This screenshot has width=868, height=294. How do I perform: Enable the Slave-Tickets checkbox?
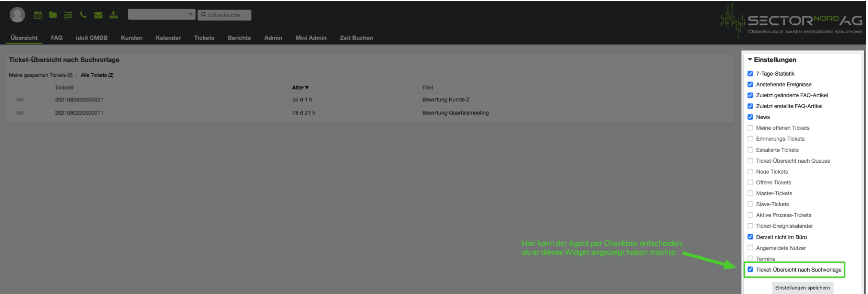pos(750,204)
